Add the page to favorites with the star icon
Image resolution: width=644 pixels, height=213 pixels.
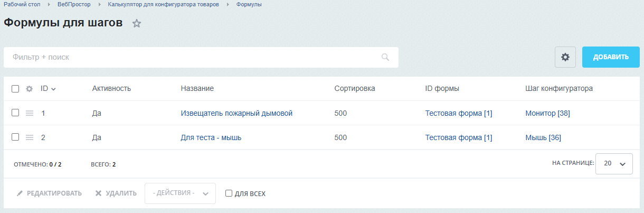tap(137, 23)
